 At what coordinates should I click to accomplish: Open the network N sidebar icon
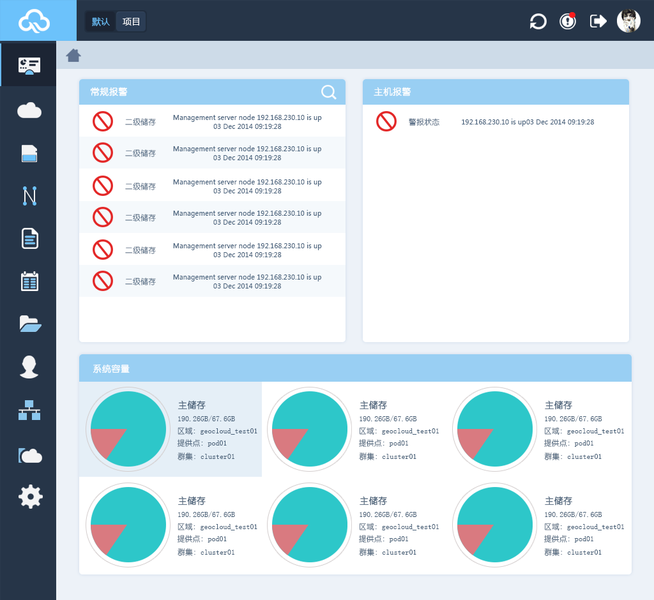tap(29, 196)
